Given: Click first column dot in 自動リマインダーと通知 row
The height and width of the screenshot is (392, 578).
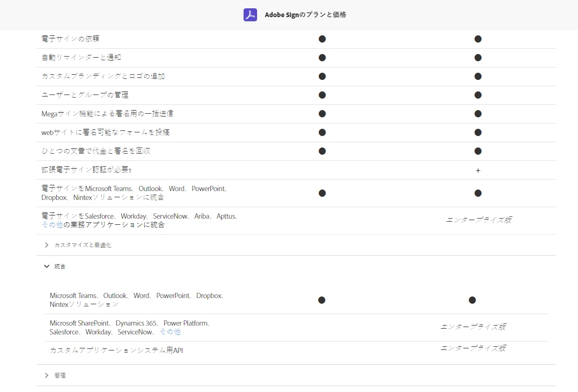Looking at the screenshot, I should pyautogui.click(x=322, y=58).
